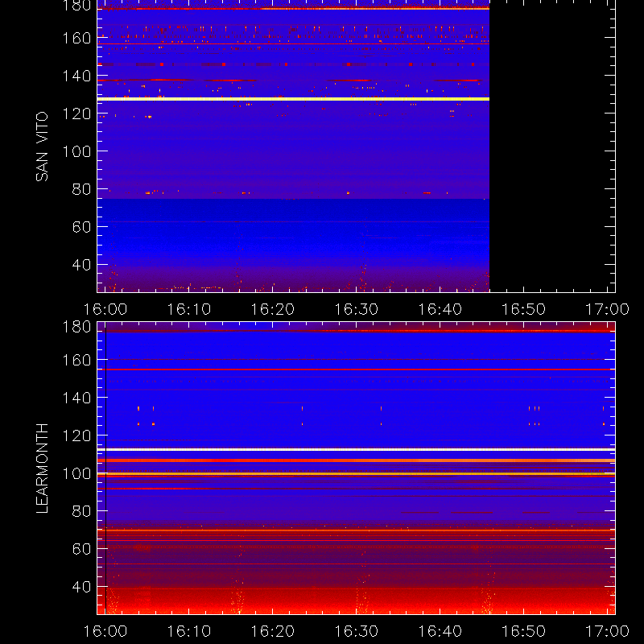644x644 pixels.
Task: Click 16:20 time label under San Vito plot
Action: [273, 309]
